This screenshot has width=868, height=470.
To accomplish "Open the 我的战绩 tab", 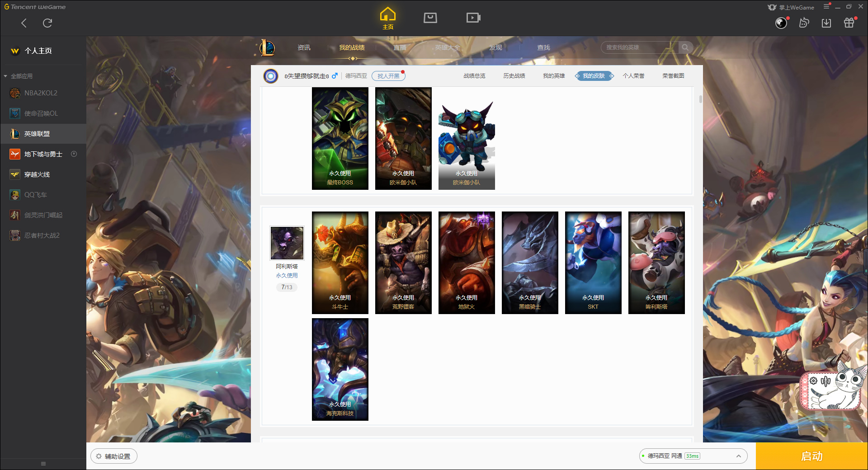I will [x=352, y=47].
